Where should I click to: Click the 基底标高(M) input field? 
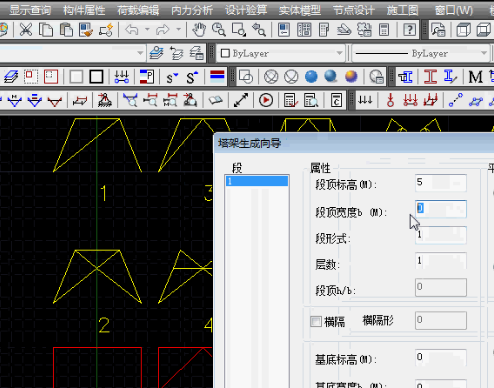point(441,358)
